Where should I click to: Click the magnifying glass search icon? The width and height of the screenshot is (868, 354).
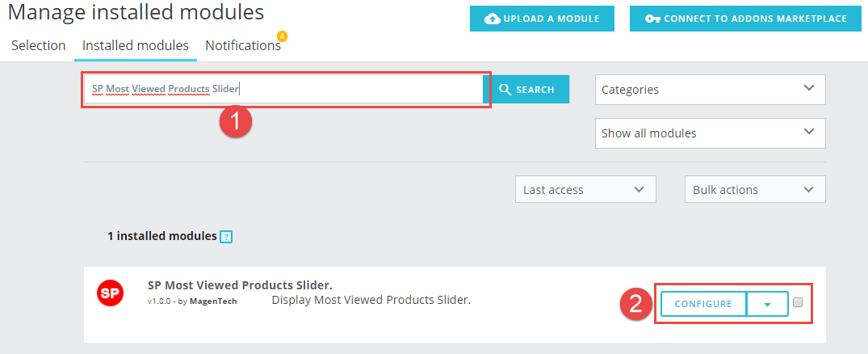505,89
